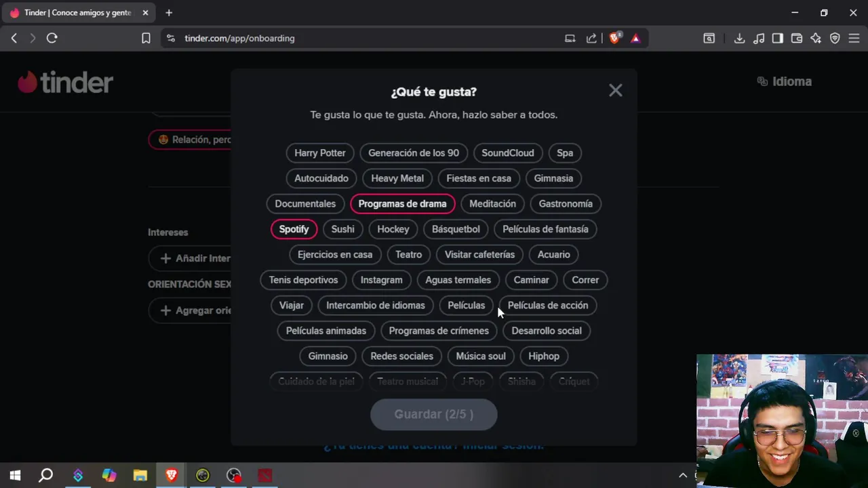The image size is (868, 488).
Task: Click the Guardar (2/5) button
Action: pyautogui.click(x=434, y=414)
